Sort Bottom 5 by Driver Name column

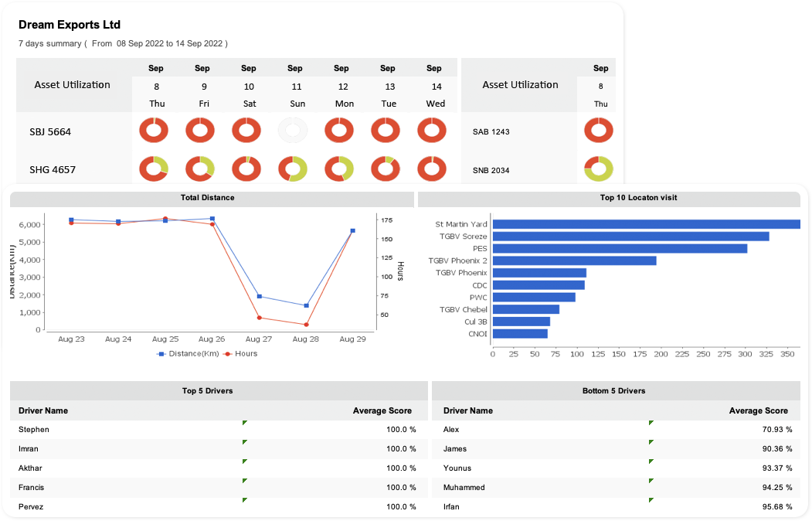coord(467,410)
